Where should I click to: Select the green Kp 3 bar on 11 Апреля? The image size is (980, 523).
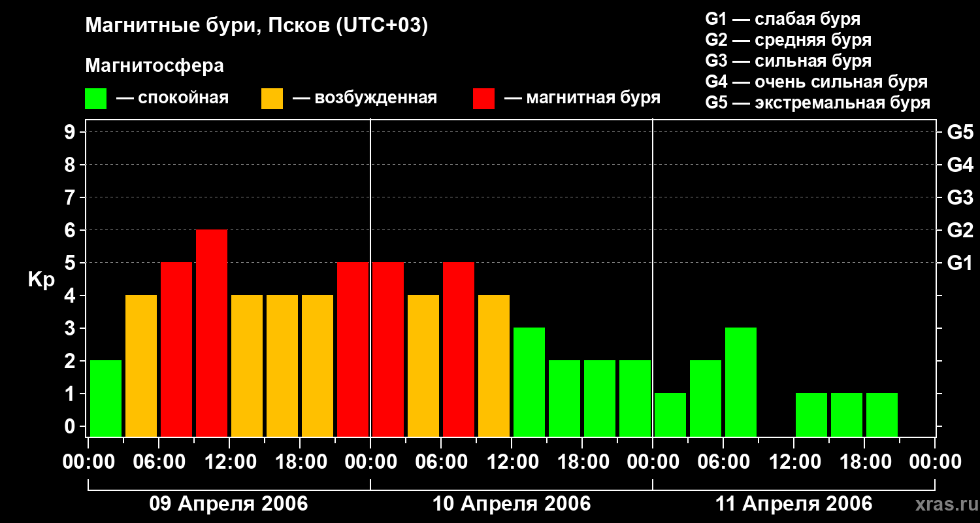(x=741, y=382)
